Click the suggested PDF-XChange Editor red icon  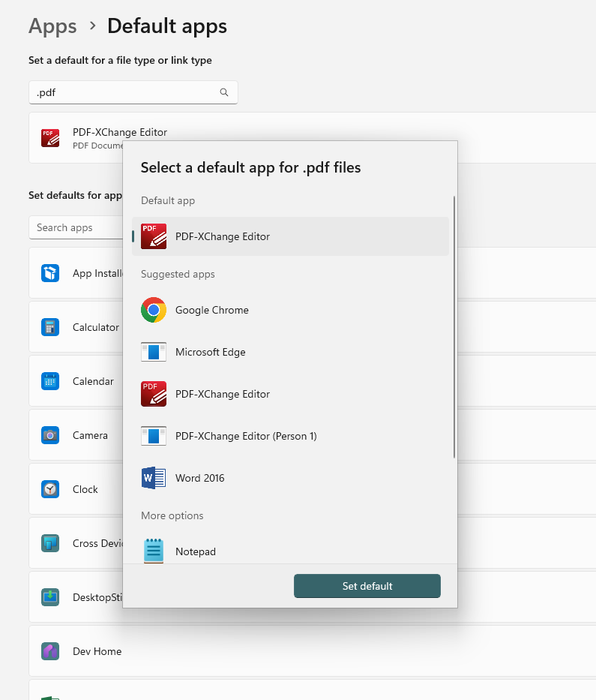click(x=154, y=394)
